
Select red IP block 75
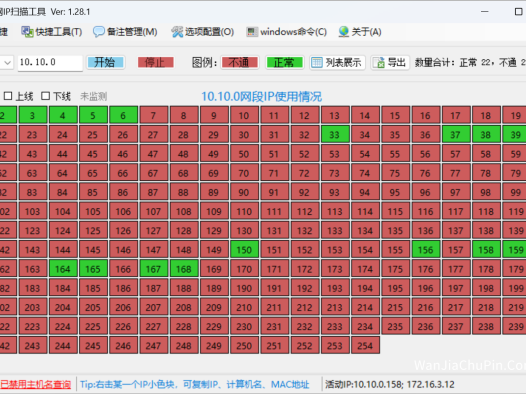pos(395,173)
